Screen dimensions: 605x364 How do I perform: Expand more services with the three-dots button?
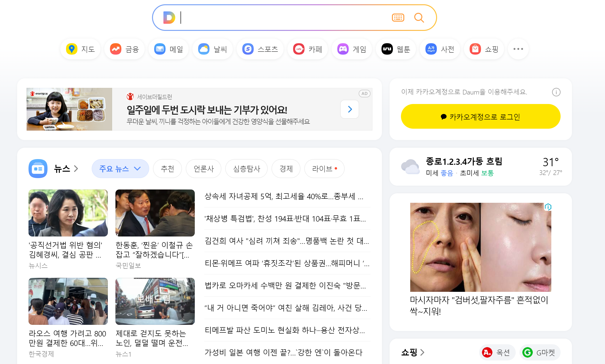coord(518,49)
